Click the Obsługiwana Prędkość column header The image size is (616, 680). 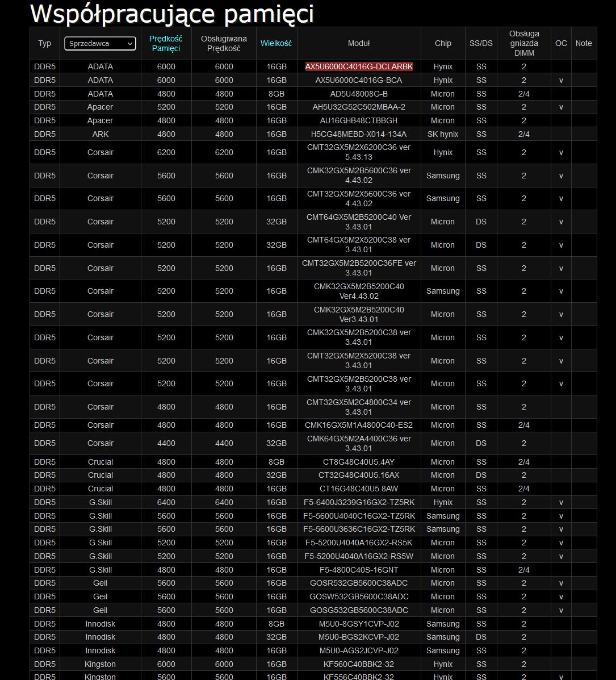(224, 43)
